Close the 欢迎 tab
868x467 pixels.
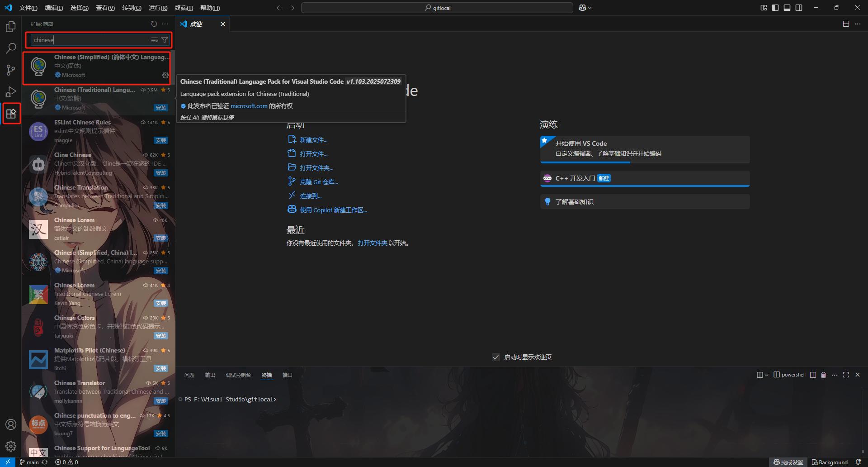point(223,24)
